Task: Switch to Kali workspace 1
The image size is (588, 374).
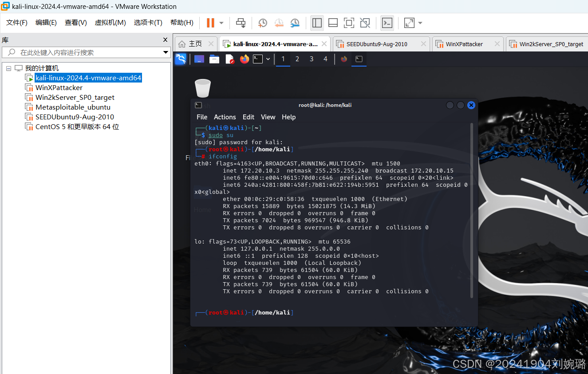Action: 283,59
